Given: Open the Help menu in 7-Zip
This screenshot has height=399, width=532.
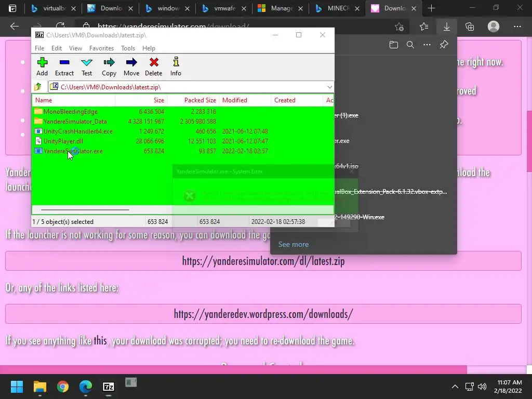Looking at the screenshot, I should 149,48.
